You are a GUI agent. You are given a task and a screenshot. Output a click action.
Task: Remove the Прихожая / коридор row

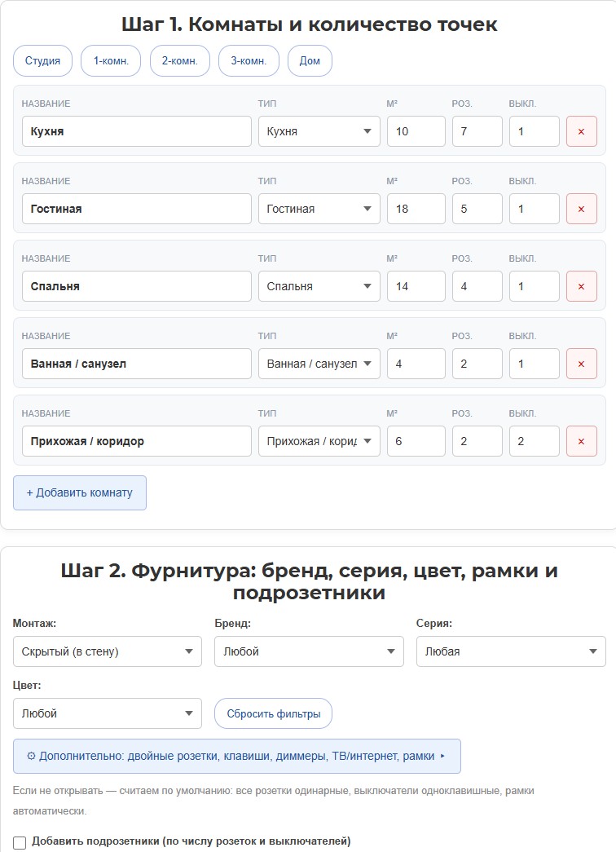581,441
